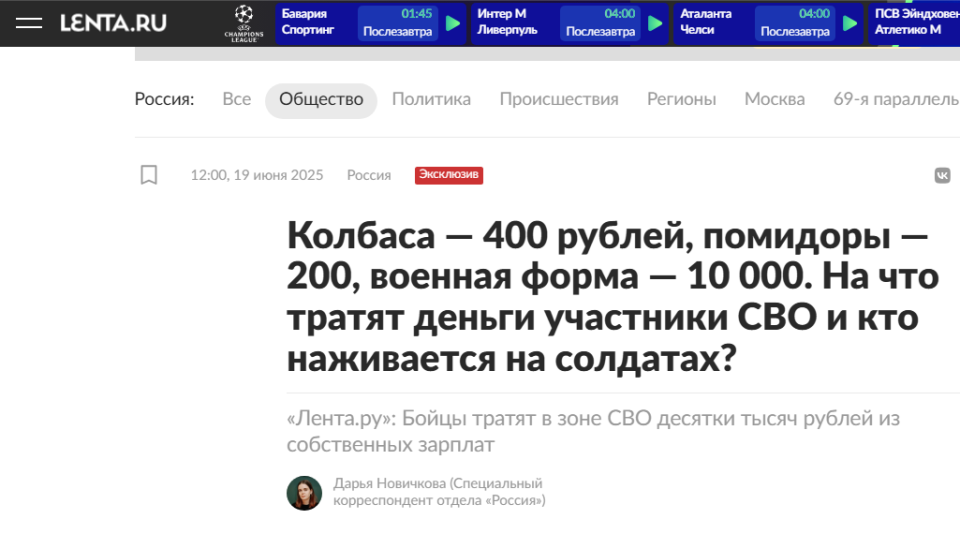
Task: Open the author avatar of Дарья Новичкова
Action: pyautogui.click(x=304, y=492)
